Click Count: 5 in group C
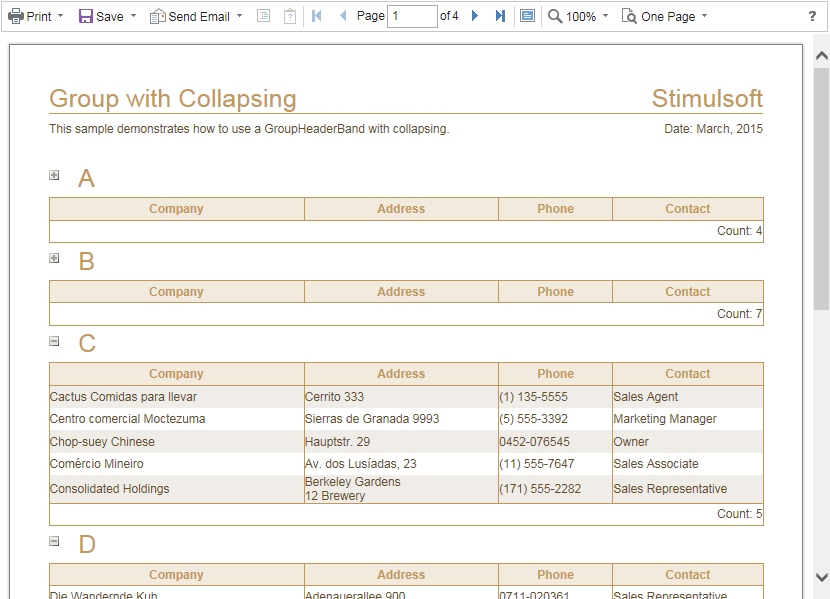Image resolution: width=830 pixels, height=599 pixels. (739, 514)
